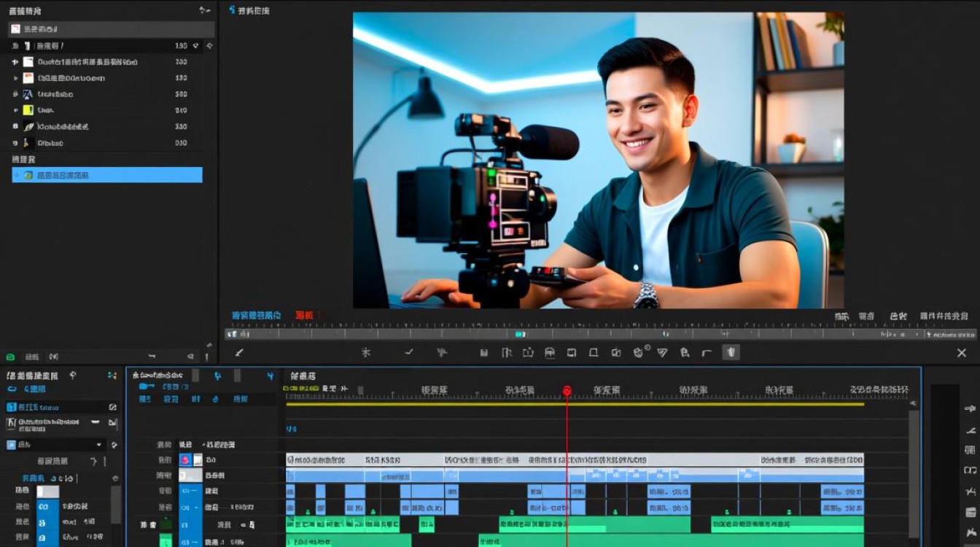Expand the second white-thumbnail item in project list
This screenshot has width=980, height=547.
click(x=15, y=78)
